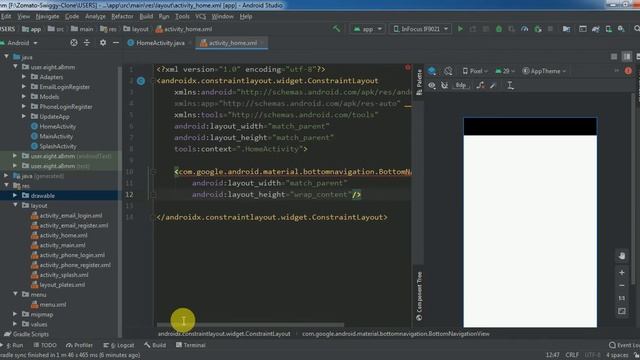This screenshot has width=640, height=360.
Task: Click the Scroll from Source target icon
Action: 74,42
